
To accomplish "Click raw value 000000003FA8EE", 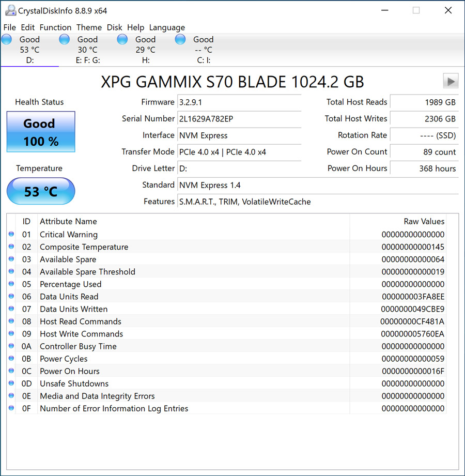I will click(x=413, y=297).
